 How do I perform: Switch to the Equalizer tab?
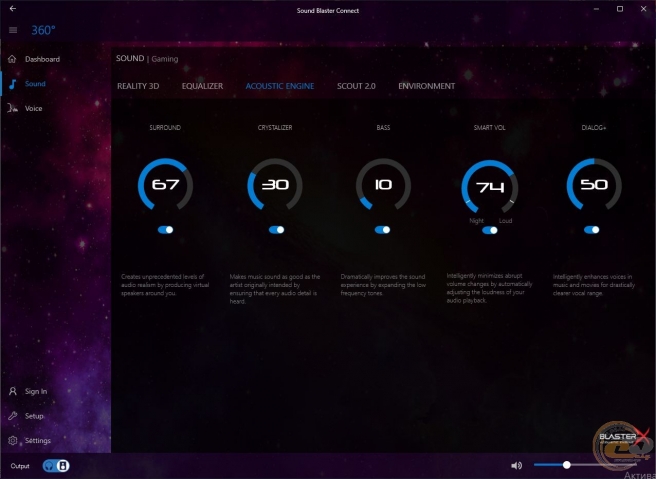click(202, 86)
